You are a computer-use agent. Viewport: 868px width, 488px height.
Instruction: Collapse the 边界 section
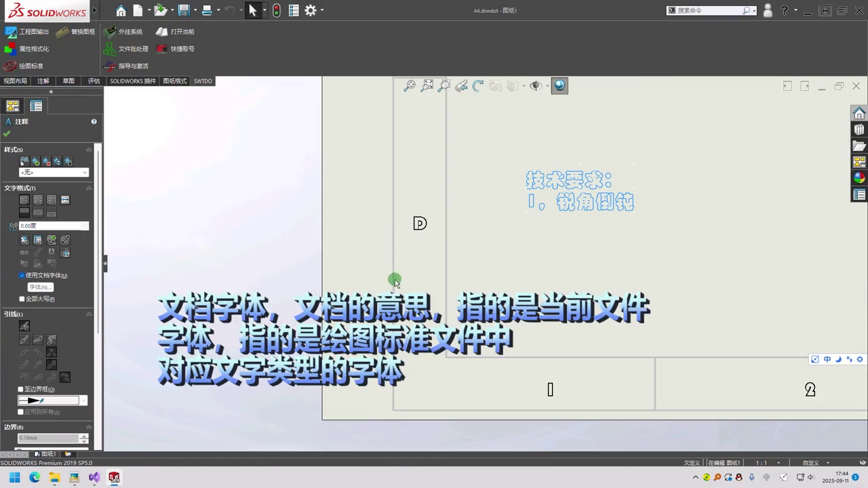pyautogui.click(x=89, y=427)
